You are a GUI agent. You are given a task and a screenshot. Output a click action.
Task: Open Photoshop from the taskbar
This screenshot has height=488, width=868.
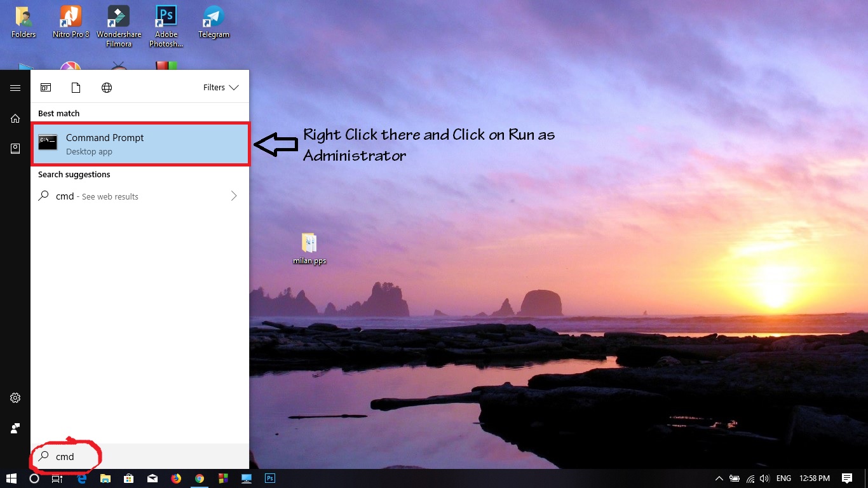[x=269, y=478]
